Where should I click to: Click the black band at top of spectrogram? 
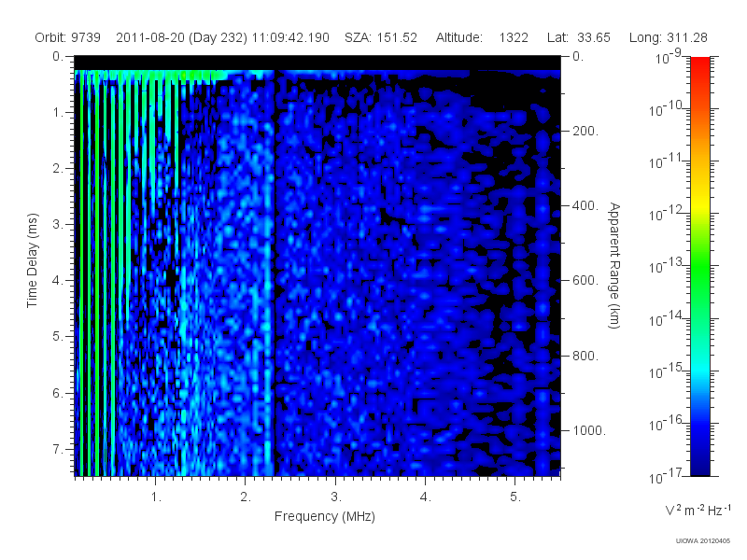(x=317, y=63)
